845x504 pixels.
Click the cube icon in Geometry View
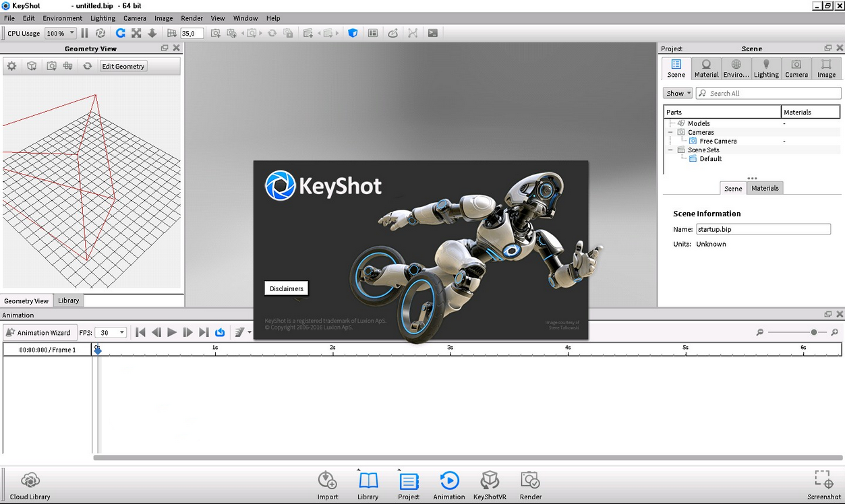click(x=32, y=66)
